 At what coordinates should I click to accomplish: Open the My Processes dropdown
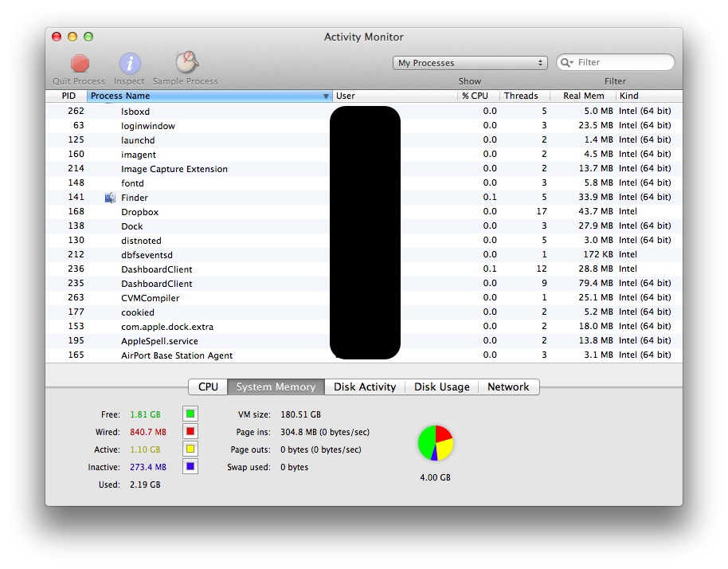point(470,63)
